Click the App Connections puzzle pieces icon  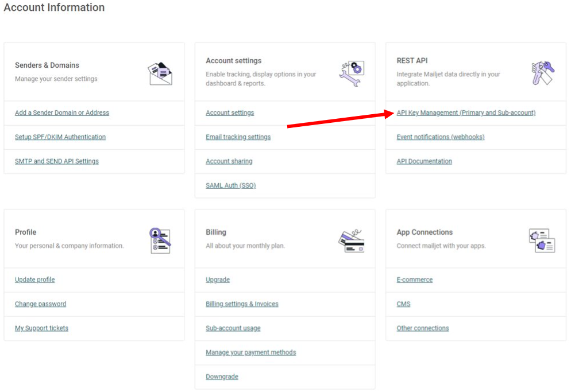(542, 240)
